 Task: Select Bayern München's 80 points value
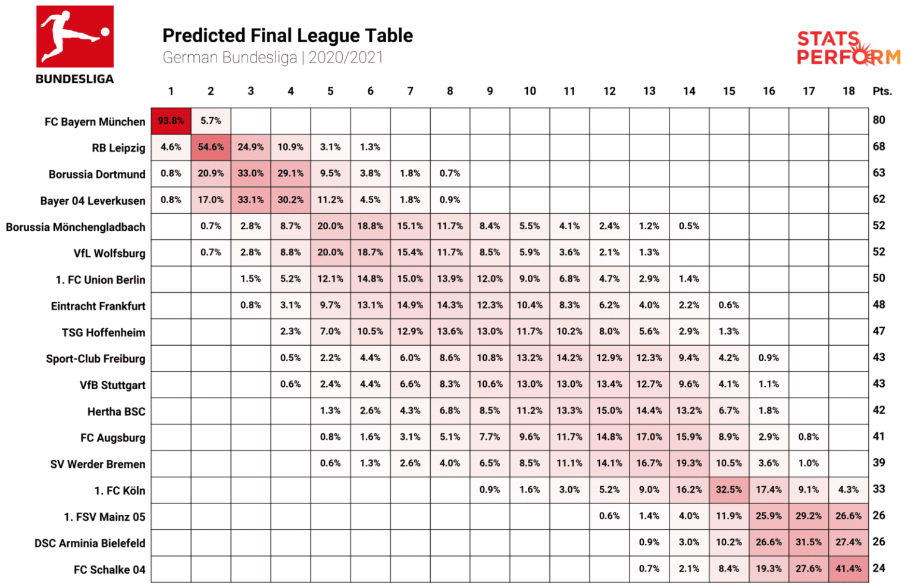[x=879, y=120]
